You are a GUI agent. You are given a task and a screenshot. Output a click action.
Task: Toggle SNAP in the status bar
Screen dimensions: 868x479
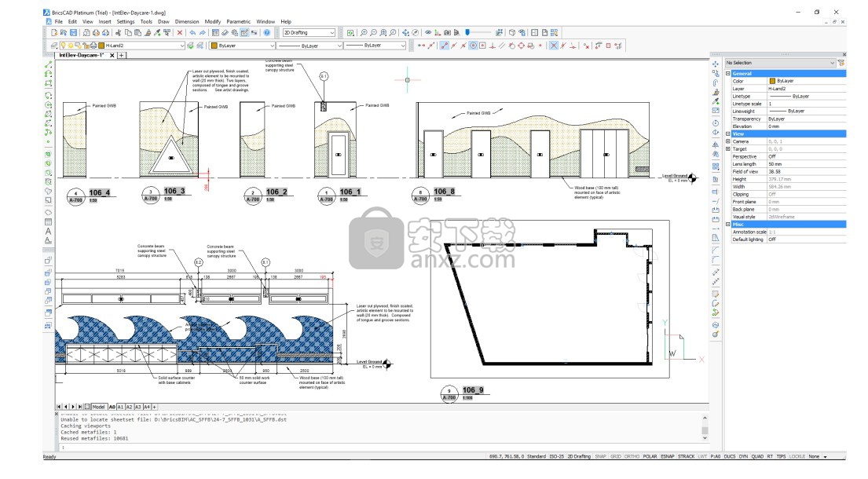pyautogui.click(x=601, y=456)
